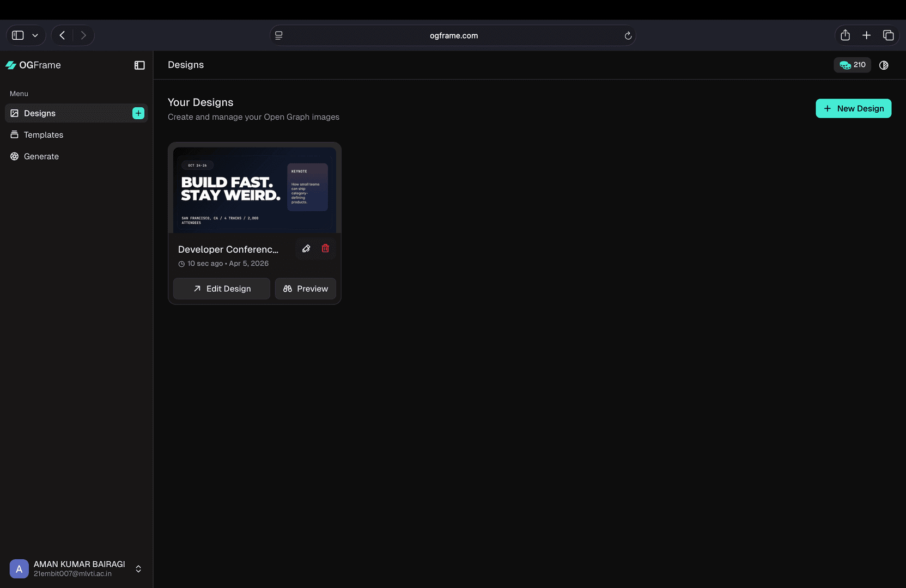The image size is (906, 588).
Task: Reload the page with the refresh icon
Action: coord(628,35)
